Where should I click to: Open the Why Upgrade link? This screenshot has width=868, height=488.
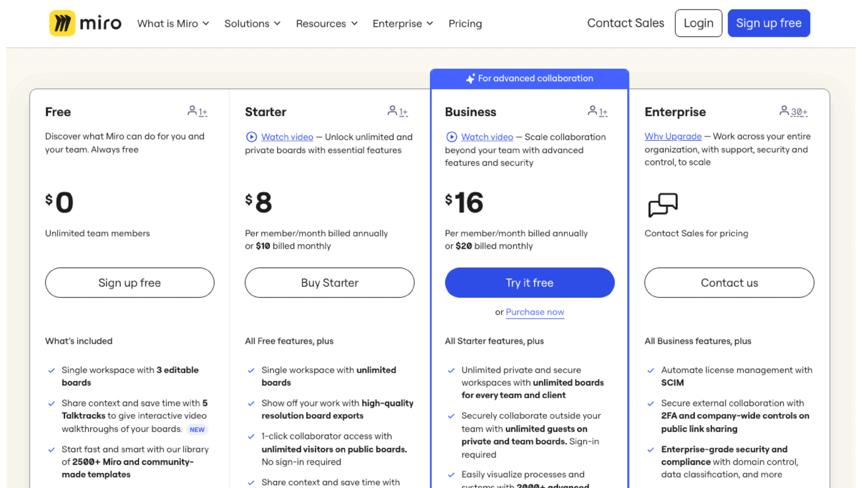click(x=673, y=136)
